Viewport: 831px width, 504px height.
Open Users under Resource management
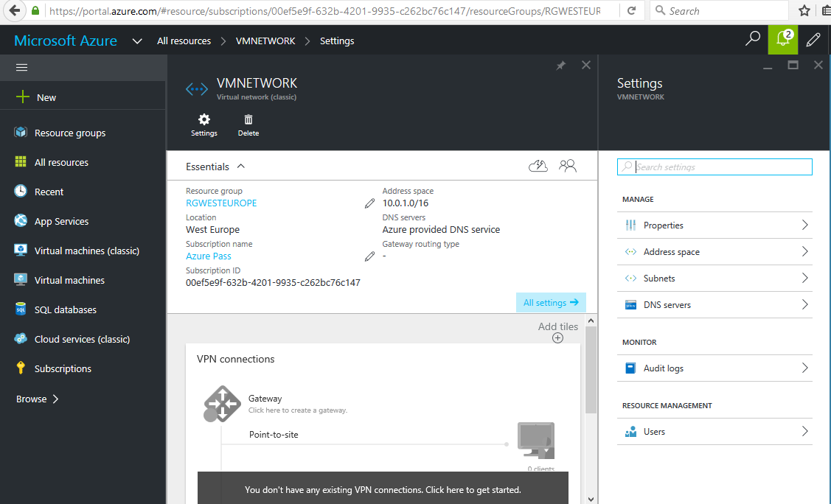point(714,432)
